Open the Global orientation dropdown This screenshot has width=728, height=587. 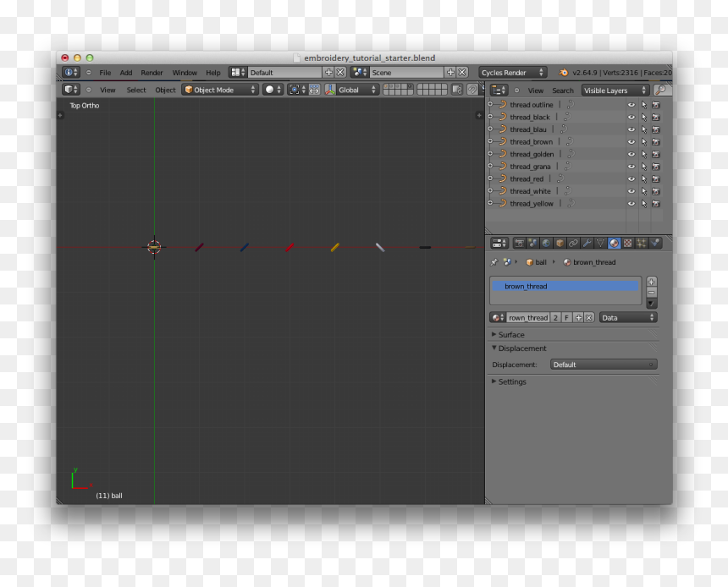[x=357, y=90]
